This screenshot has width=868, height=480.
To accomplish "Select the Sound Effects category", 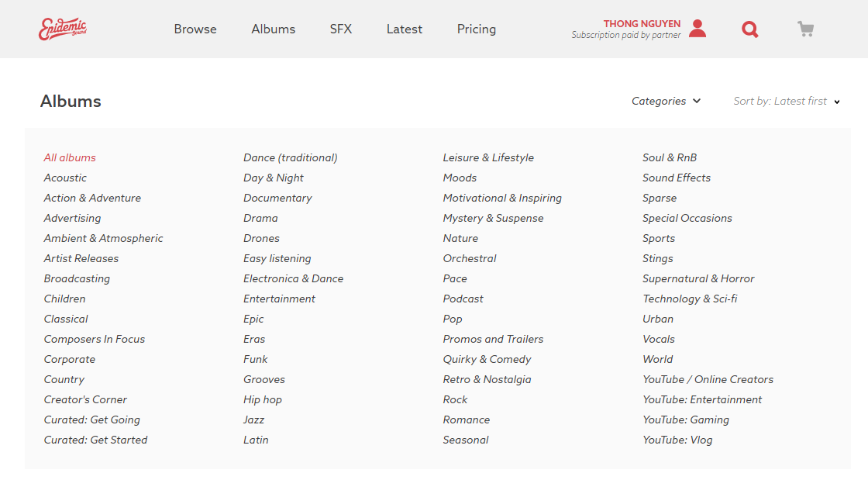I will [x=677, y=178].
